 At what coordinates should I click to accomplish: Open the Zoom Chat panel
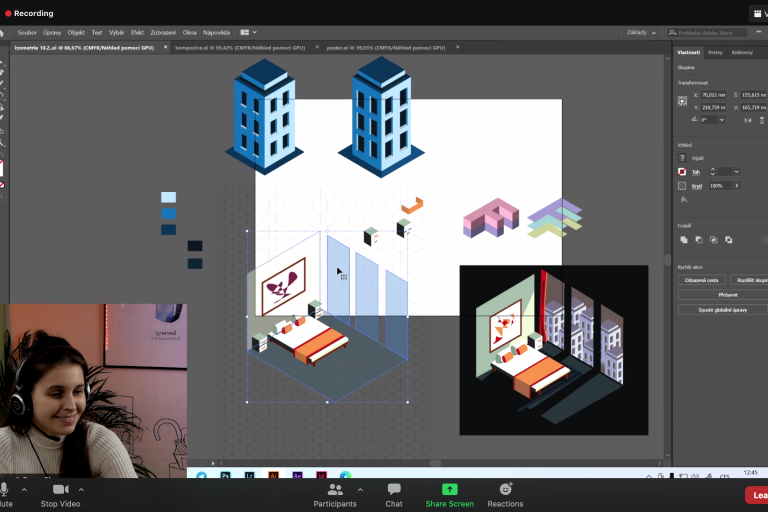pyautogui.click(x=394, y=489)
